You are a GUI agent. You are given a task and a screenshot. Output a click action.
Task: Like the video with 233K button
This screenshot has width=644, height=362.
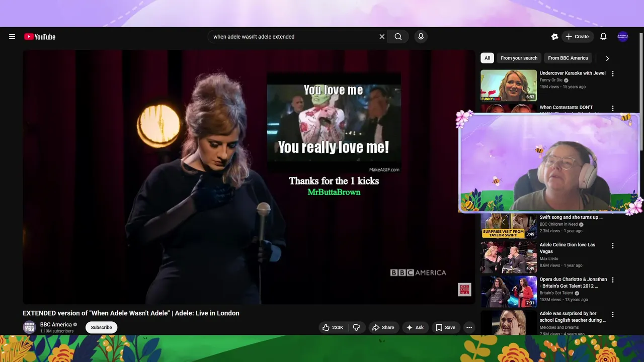333,327
